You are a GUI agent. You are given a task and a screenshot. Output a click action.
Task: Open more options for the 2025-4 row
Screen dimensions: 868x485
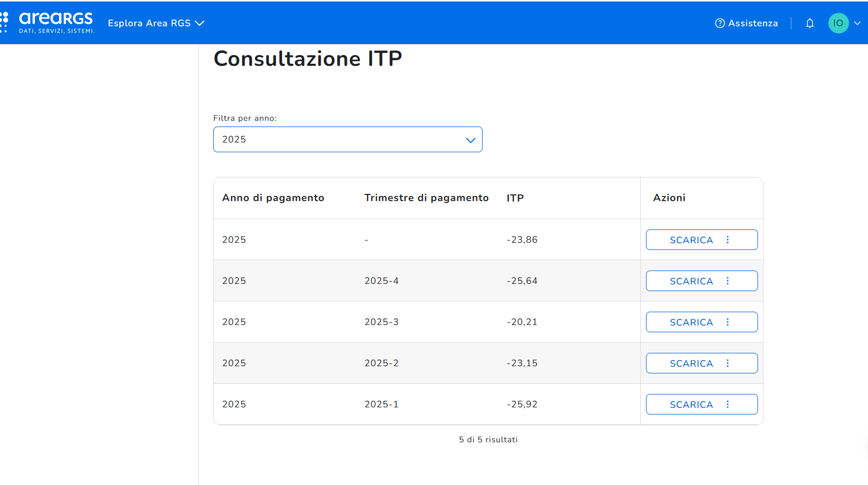coord(728,281)
